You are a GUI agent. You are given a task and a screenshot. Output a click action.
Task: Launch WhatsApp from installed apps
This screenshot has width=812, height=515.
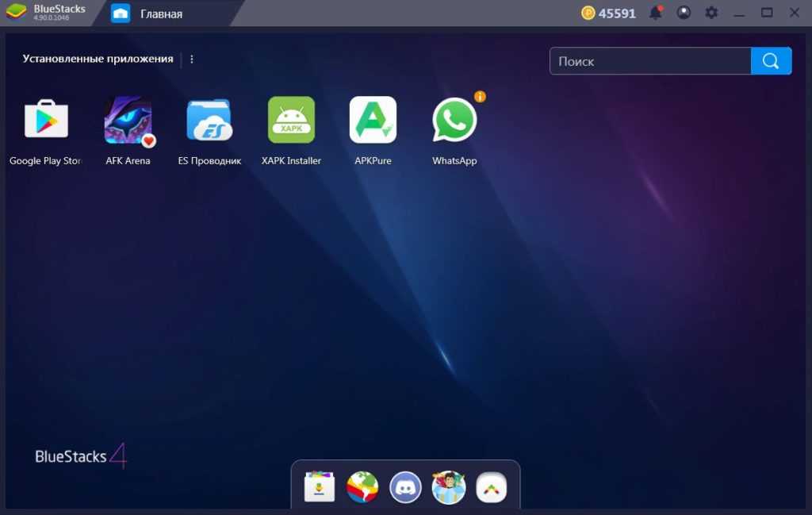[x=454, y=121]
